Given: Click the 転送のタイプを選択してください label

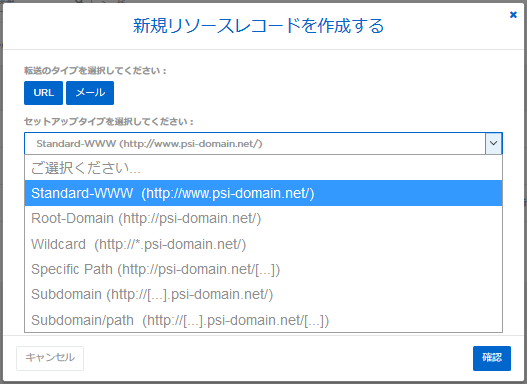Looking at the screenshot, I should (x=95, y=71).
